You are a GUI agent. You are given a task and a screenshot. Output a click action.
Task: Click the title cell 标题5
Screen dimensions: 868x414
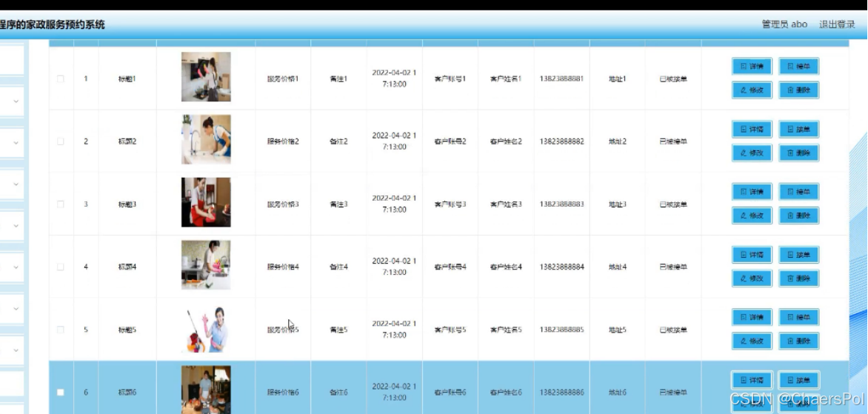127,330
